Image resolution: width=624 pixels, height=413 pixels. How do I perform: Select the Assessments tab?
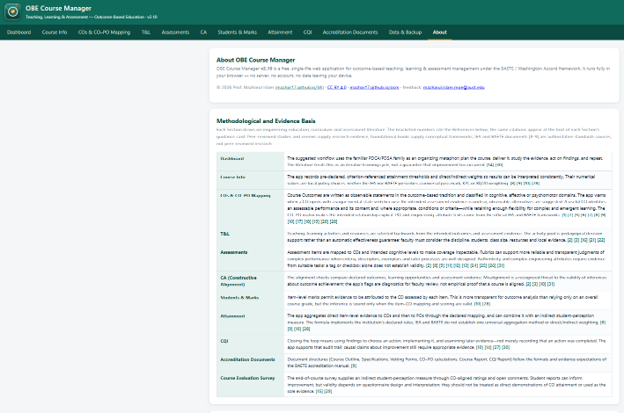pos(176,32)
